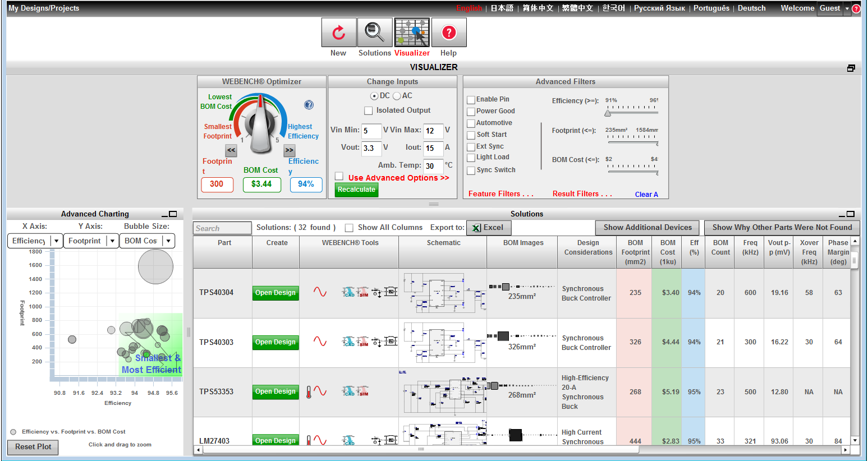Select Efficiency vs. Footprint vs. BOM Cost radio
Image resolution: width=868 pixels, height=461 pixels.
[13, 432]
